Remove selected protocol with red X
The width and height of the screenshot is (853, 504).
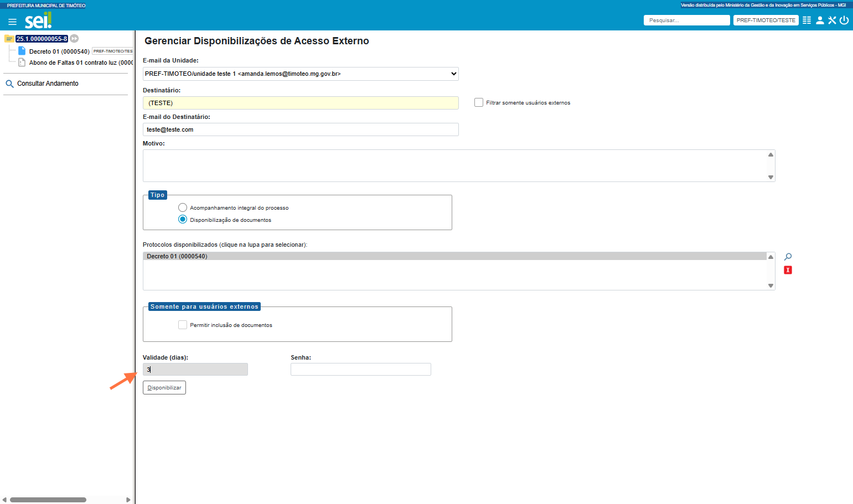(788, 270)
